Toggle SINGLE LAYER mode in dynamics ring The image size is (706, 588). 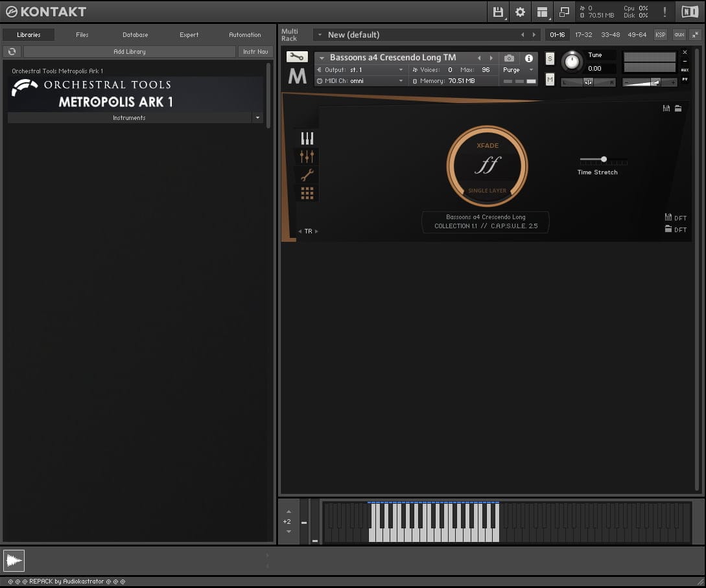click(x=487, y=191)
